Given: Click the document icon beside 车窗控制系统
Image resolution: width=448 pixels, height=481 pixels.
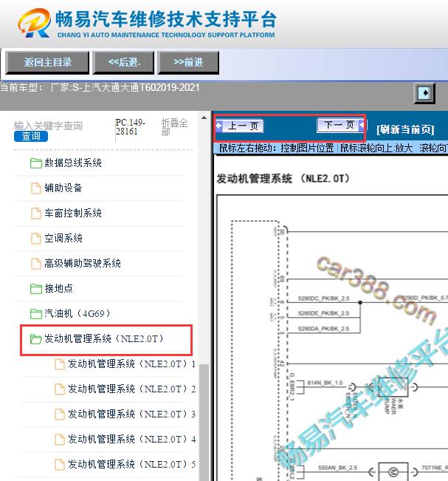Looking at the screenshot, I should (36, 214).
